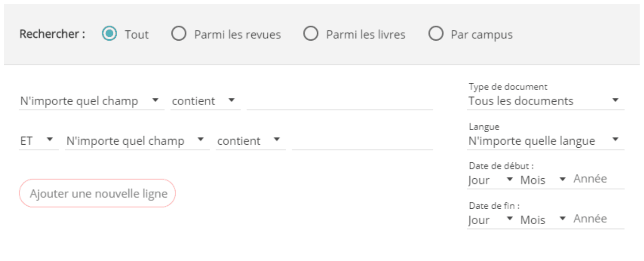
Task: Click the second row search text field
Action: point(362,141)
